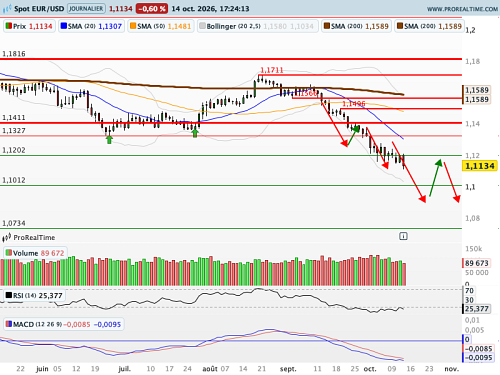Screen dimensions: 500x375
Task: Click the Volume legend color square
Action: 9,253
